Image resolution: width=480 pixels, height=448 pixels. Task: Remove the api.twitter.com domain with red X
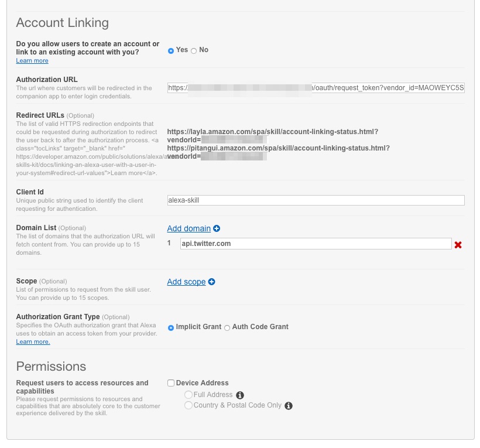(458, 245)
